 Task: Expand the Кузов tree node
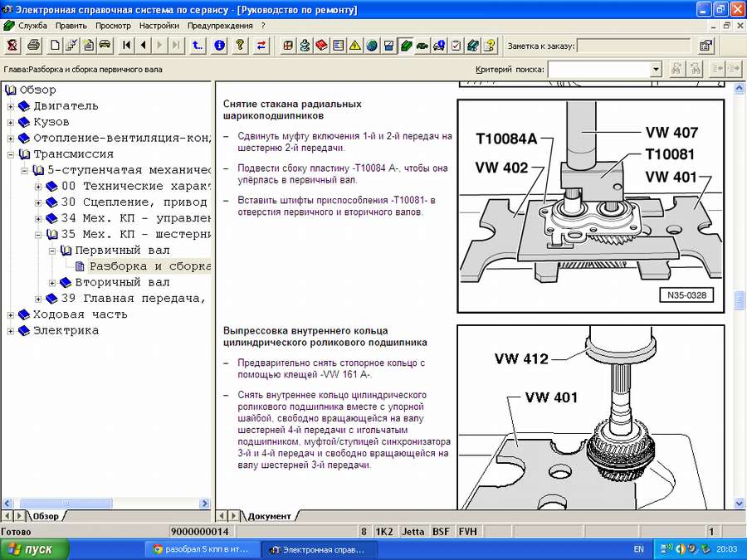point(11,123)
